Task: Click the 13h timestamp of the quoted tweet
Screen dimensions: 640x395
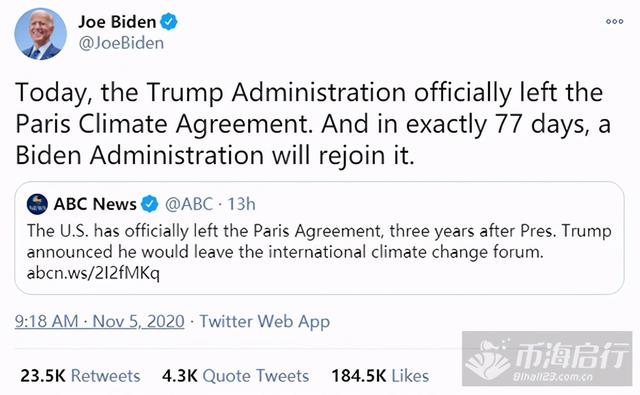Action: click(x=241, y=204)
